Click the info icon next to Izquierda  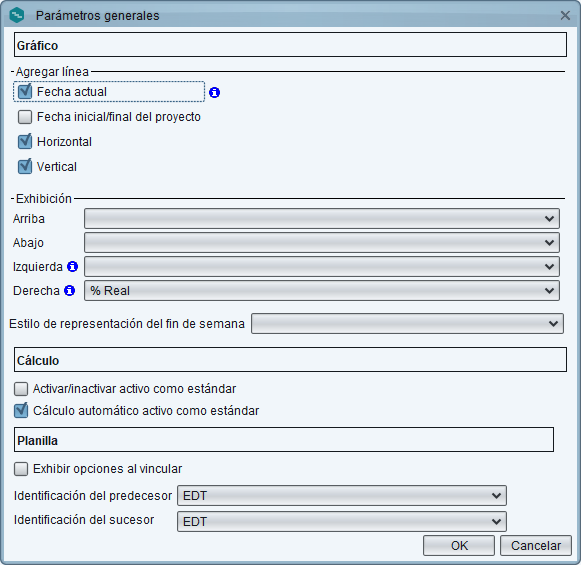click(72, 266)
